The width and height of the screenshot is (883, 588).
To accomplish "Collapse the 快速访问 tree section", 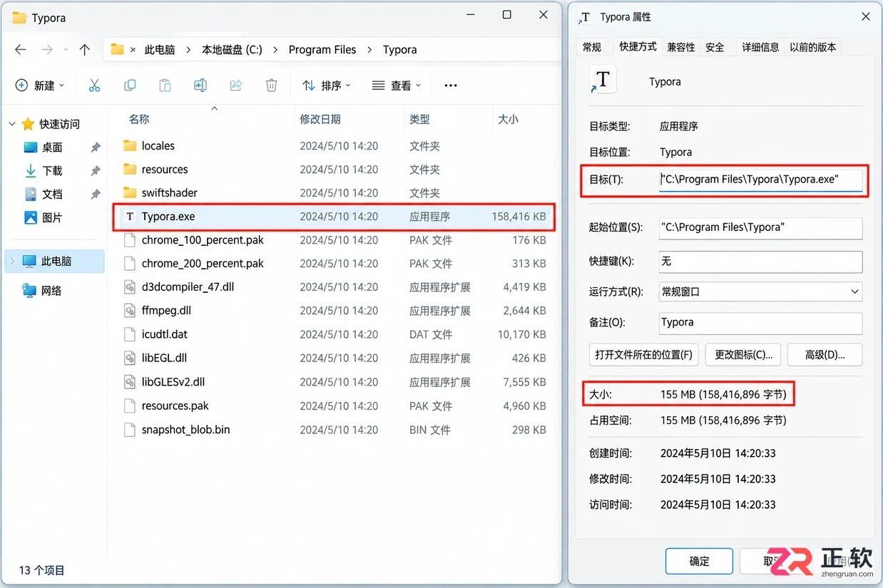I will [12, 124].
